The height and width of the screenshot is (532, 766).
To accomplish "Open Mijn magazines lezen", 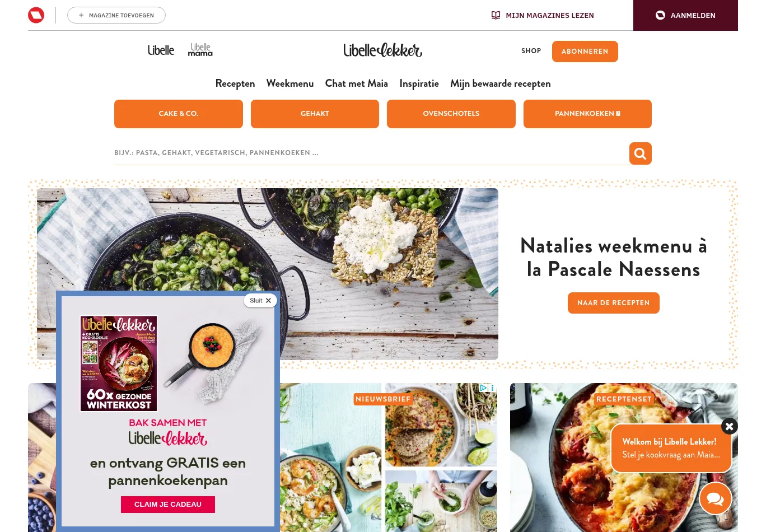I will click(543, 15).
